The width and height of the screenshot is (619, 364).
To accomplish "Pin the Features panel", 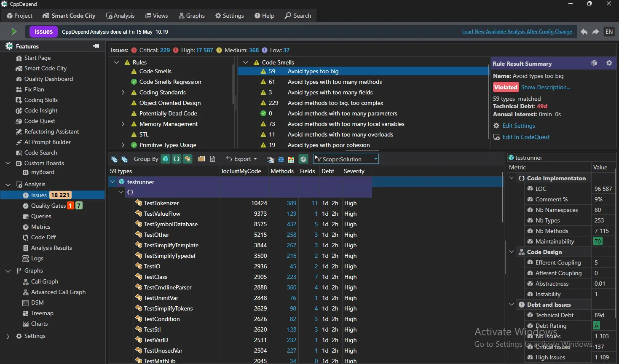I will pyautogui.click(x=96, y=46).
